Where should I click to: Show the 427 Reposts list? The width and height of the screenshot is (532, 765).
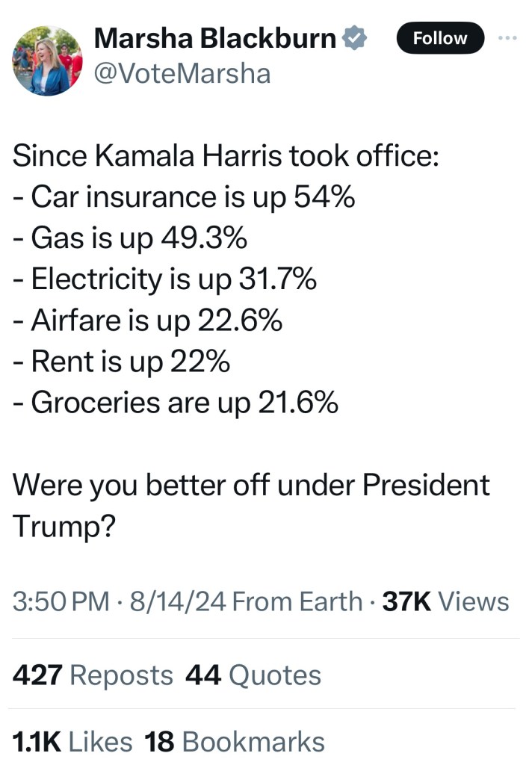tap(93, 675)
